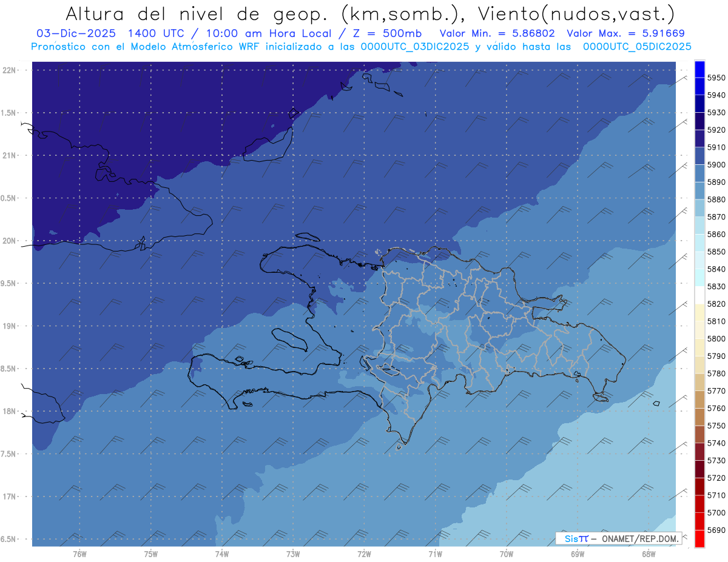Click the 'Valor Min. = 5.86802' text
This screenshot has width=728, height=562.
[496, 33]
